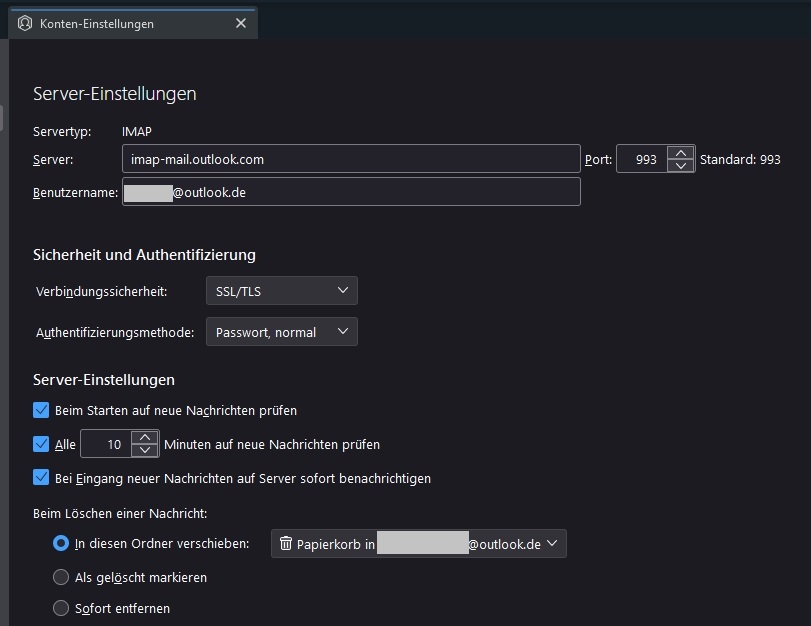Screen dimensions: 811x626
Task: Increase the check interval minutes
Action: click(x=145, y=438)
